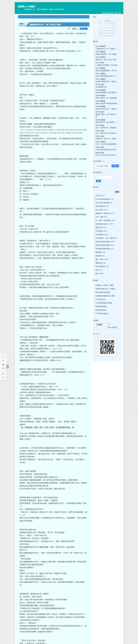
Task: Open category 預定論與自由意志 (176)
Action: 104,224
